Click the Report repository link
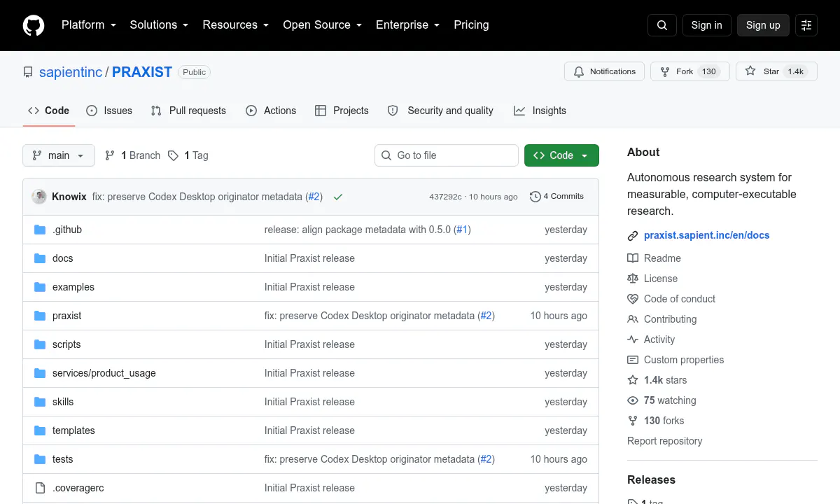Image resolution: width=840 pixels, height=504 pixels. [664, 441]
